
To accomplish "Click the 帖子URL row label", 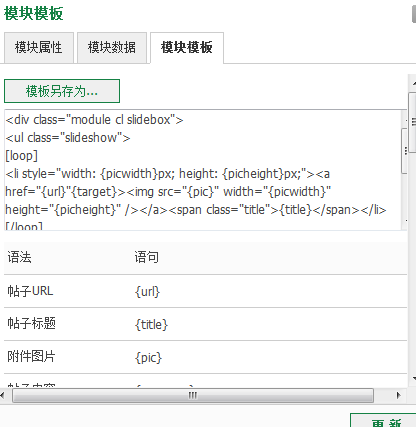I will tap(30, 291).
